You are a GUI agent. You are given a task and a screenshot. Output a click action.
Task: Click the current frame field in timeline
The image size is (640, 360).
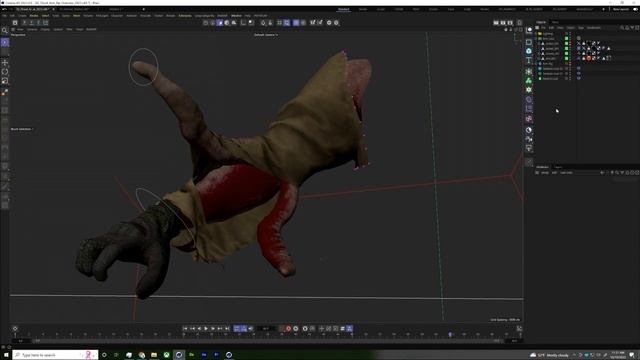[266, 329]
